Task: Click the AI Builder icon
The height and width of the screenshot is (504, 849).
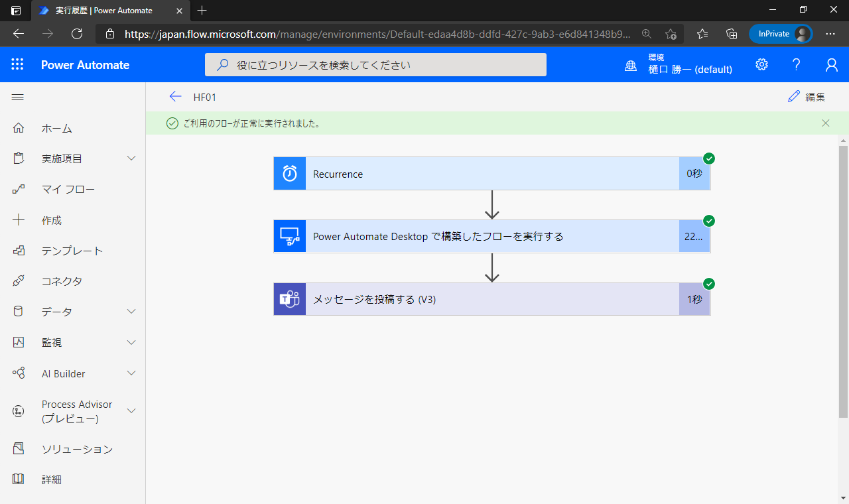Action: 19,373
